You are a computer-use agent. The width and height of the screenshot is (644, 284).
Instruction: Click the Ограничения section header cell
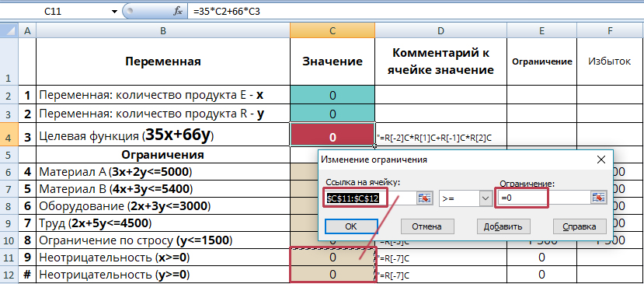pyautogui.click(x=163, y=154)
